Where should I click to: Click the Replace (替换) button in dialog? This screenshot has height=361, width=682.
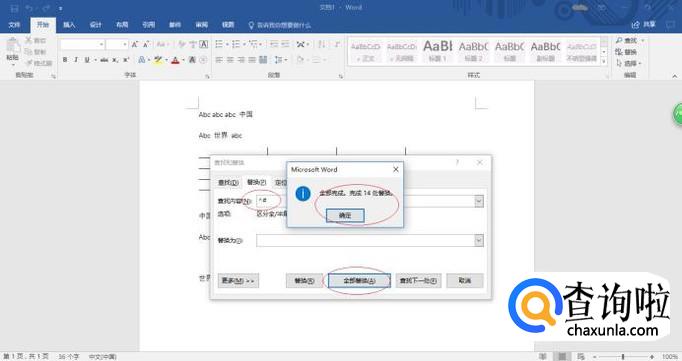(x=304, y=281)
